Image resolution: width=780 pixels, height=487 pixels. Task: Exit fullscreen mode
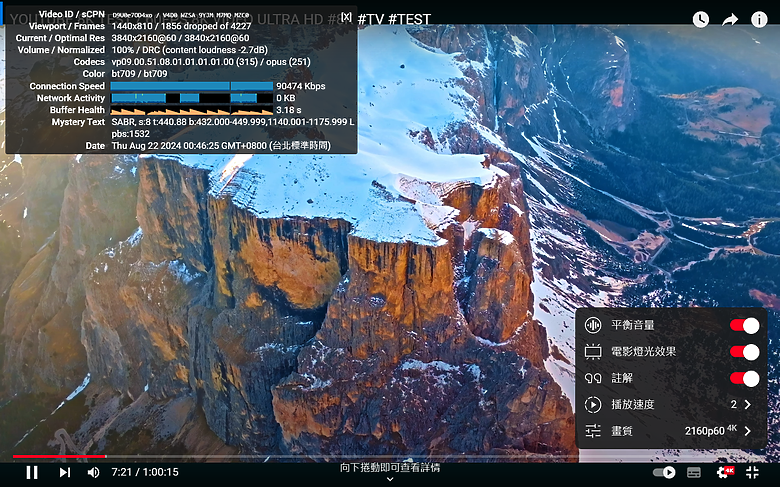pyautogui.click(x=752, y=472)
